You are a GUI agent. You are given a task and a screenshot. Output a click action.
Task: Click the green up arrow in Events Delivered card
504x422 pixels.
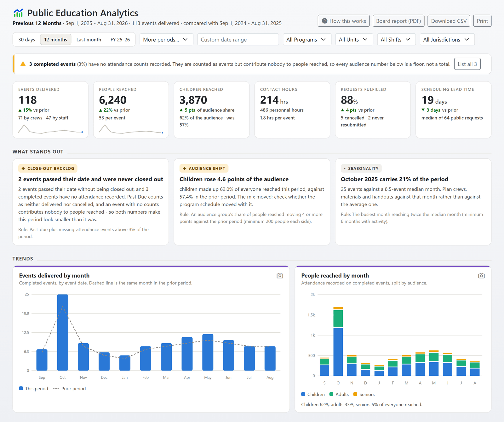[x=20, y=110]
